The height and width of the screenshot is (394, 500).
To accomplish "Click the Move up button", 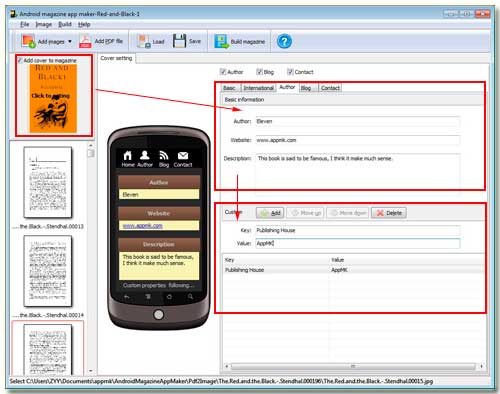I will pos(305,213).
